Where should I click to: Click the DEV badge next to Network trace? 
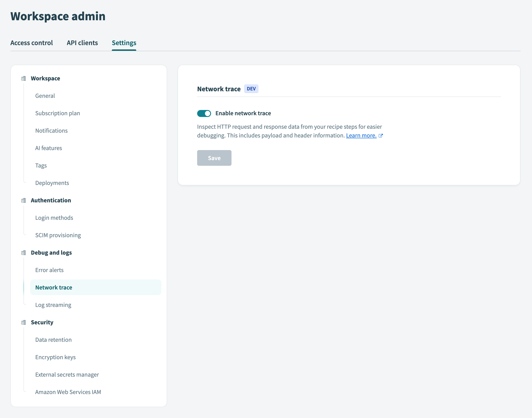click(251, 89)
